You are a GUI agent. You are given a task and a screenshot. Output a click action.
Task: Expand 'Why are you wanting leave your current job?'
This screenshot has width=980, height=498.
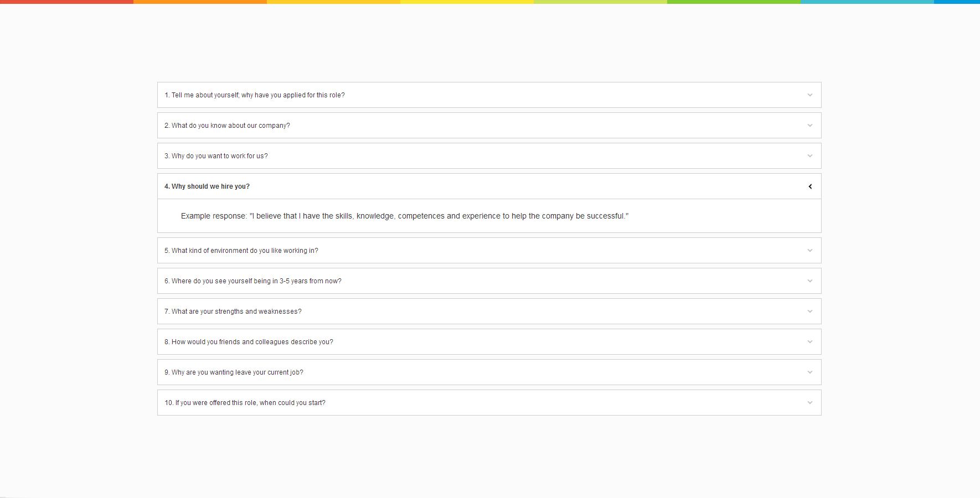click(x=489, y=372)
